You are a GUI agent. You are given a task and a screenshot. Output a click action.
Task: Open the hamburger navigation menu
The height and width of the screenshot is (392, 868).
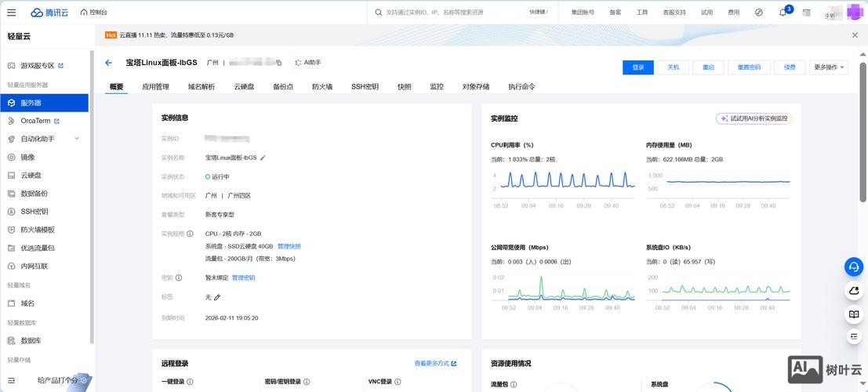pyautogui.click(x=11, y=13)
